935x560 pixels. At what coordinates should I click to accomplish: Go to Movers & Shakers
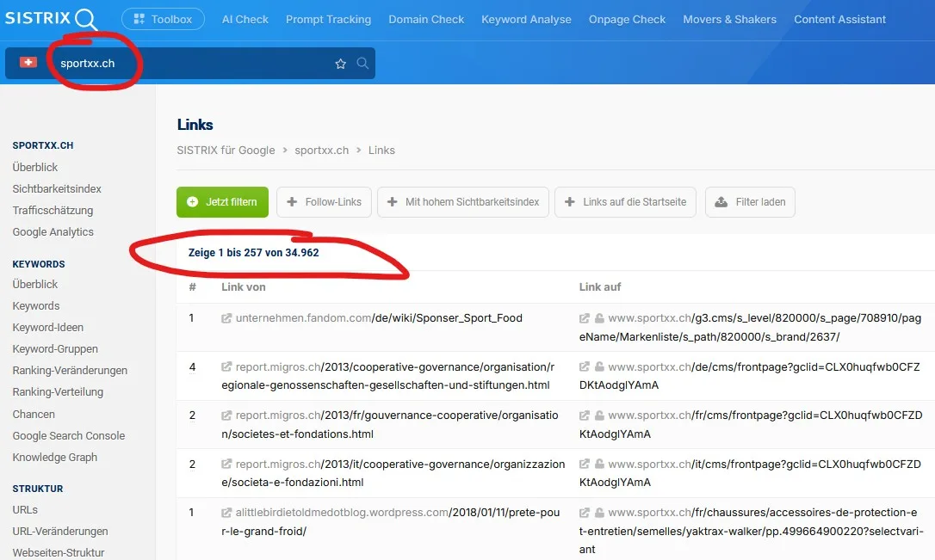pos(729,19)
